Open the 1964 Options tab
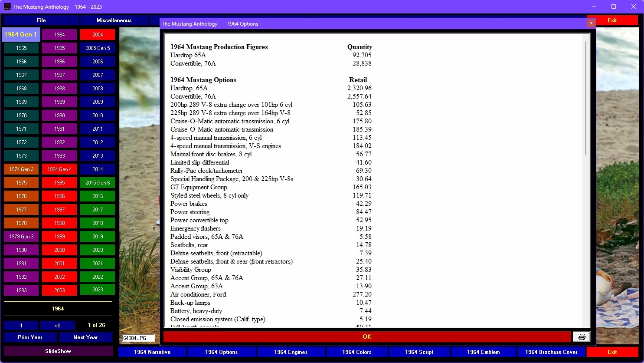 (222, 352)
